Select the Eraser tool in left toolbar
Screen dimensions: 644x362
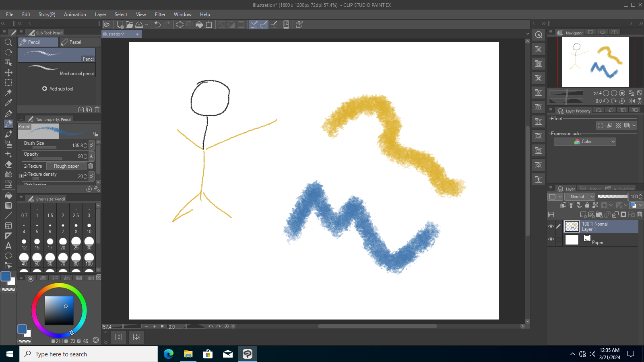pyautogui.click(x=8, y=164)
